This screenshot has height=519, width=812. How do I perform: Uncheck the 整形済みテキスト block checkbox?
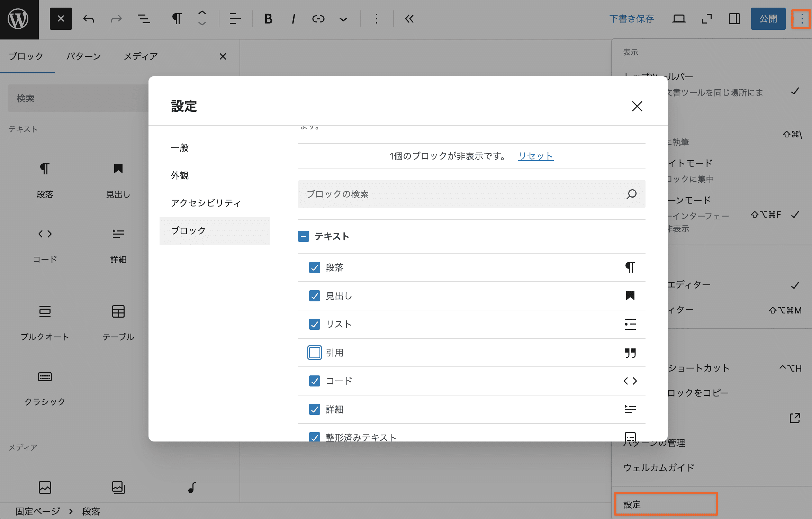point(314,437)
